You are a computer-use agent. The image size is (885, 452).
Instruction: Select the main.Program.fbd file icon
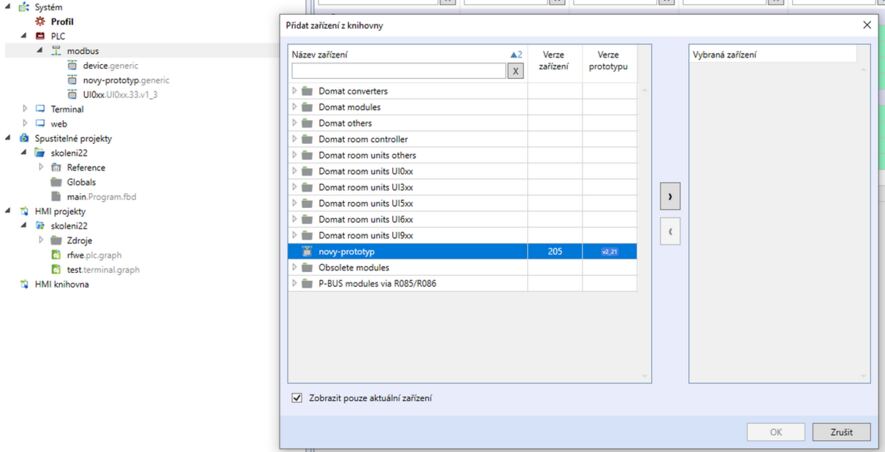tap(57, 197)
